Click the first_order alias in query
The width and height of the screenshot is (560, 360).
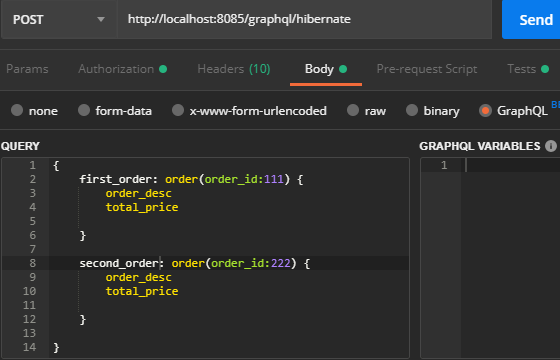(116, 179)
